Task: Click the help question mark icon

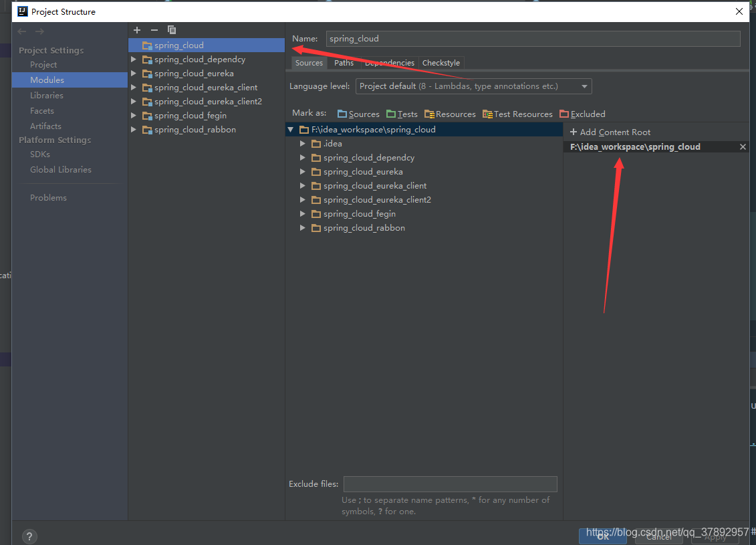Action: coord(29,536)
